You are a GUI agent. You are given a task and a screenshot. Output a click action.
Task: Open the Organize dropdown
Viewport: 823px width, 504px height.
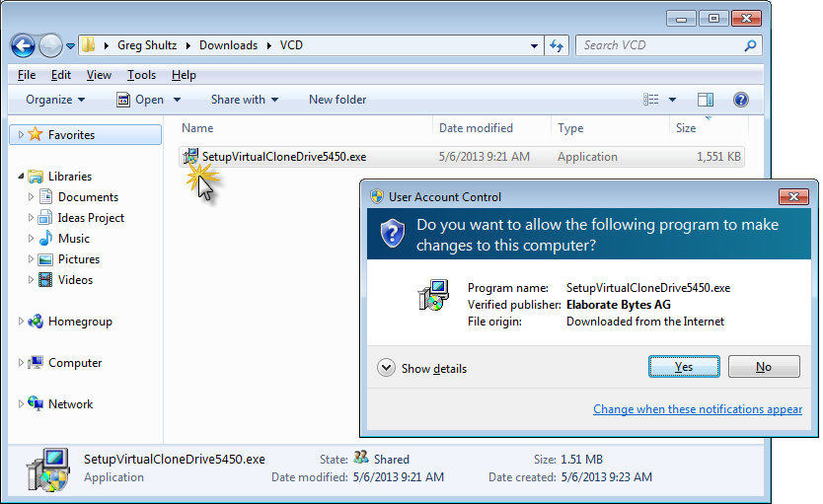[x=55, y=100]
